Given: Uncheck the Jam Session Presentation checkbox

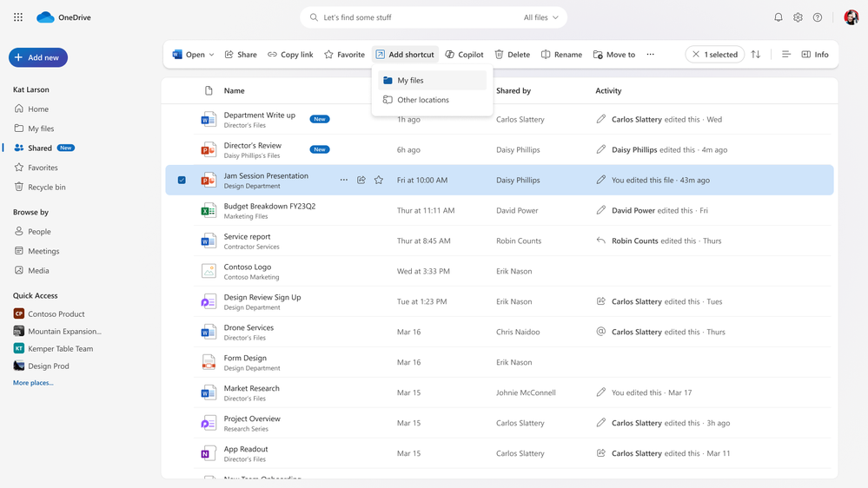Looking at the screenshot, I should coord(182,181).
